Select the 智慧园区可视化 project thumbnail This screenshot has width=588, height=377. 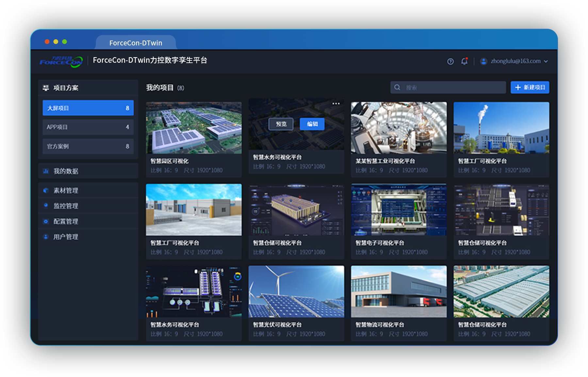tap(194, 128)
